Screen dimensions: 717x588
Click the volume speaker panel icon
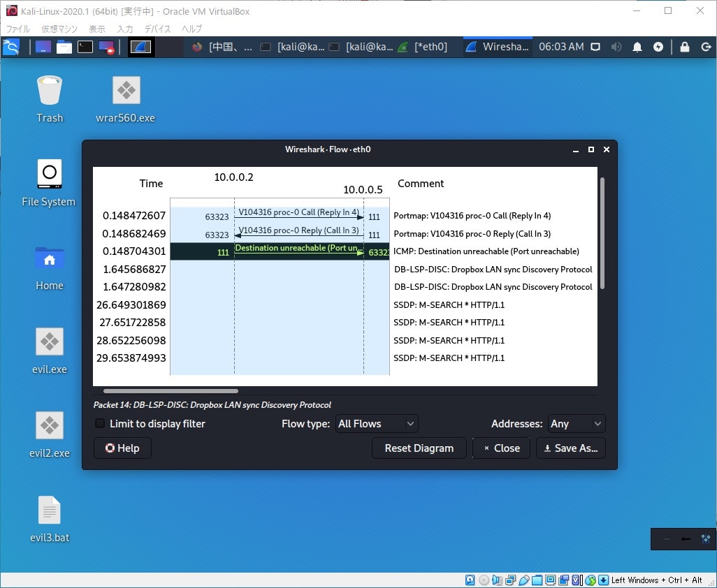tap(616, 47)
